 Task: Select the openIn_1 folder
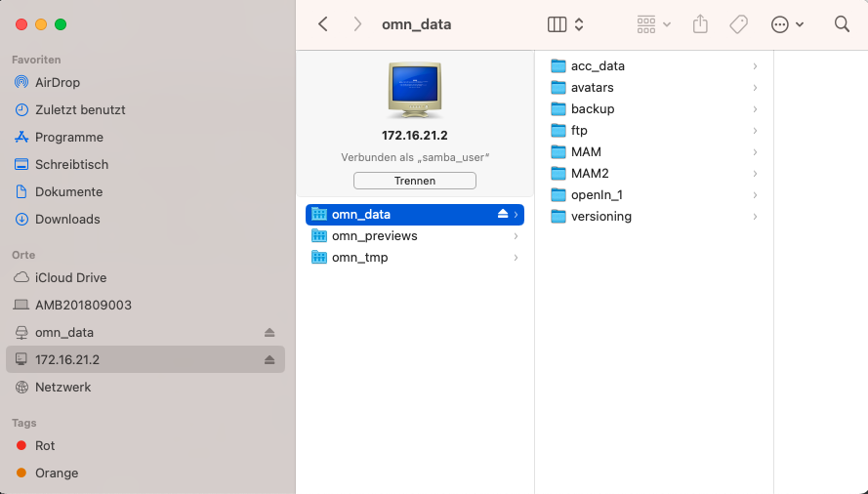click(x=654, y=195)
